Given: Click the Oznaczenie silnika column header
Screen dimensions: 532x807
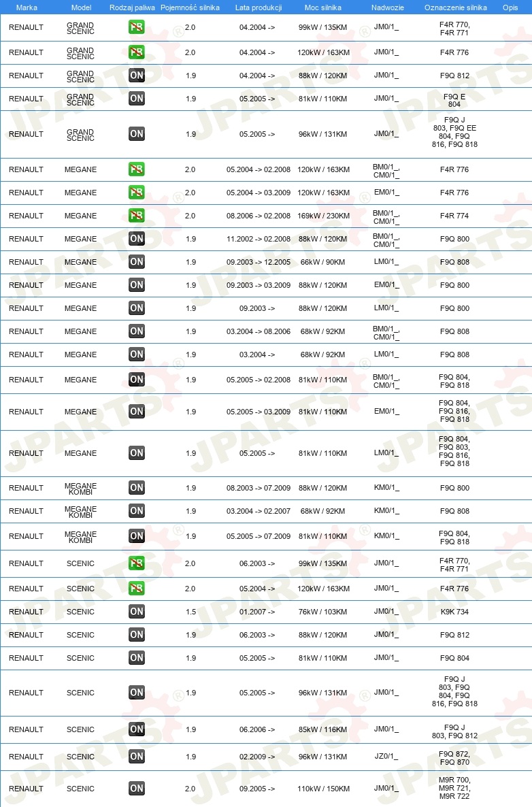Looking at the screenshot, I should (455, 7).
